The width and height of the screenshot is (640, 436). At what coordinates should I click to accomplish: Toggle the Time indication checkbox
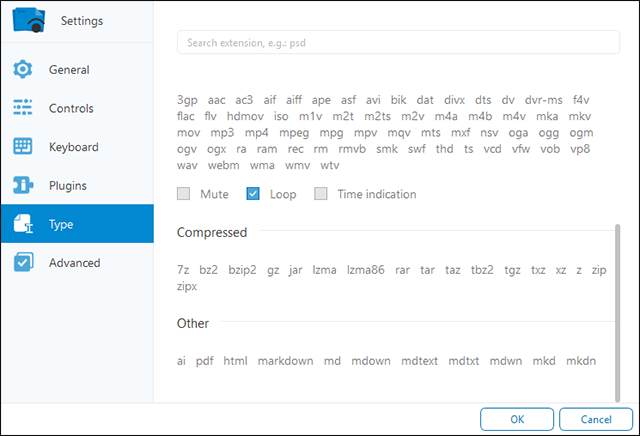[321, 194]
